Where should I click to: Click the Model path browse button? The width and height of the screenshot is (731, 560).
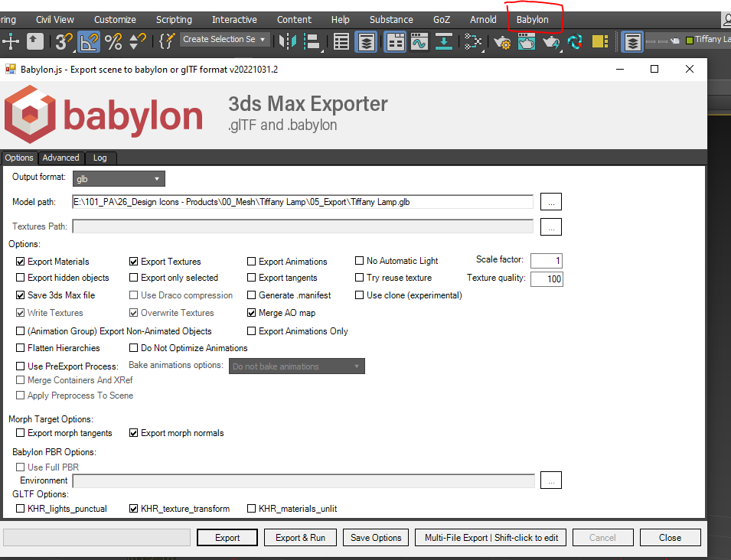[x=551, y=202]
